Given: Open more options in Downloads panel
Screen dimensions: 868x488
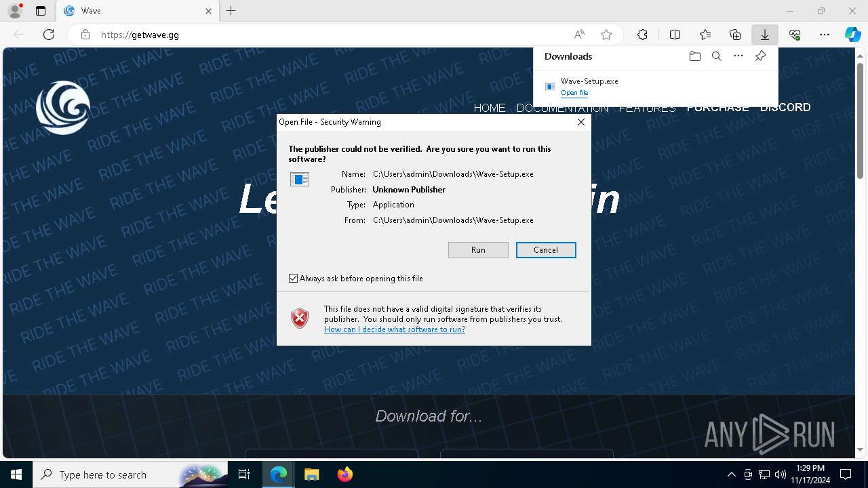Looking at the screenshot, I should pyautogui.click(x=738, y=56).
